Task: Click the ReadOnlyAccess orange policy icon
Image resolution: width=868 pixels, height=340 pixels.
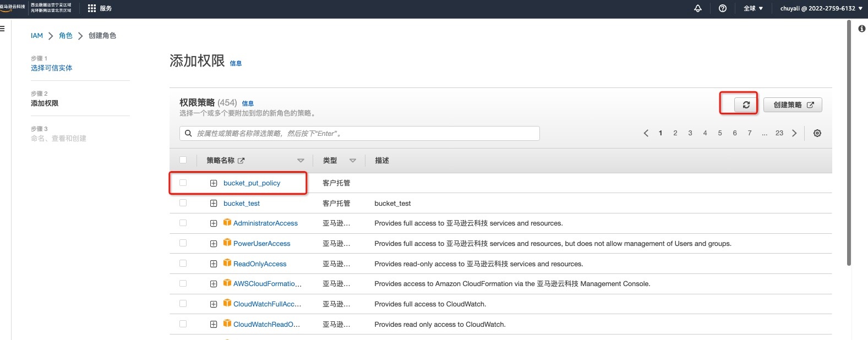Action: 227,263
